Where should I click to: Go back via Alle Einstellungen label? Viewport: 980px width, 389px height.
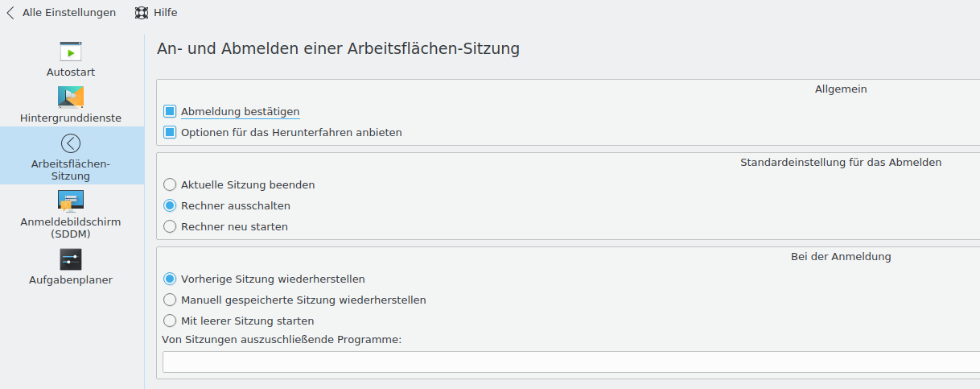click(x=69, y=13)
